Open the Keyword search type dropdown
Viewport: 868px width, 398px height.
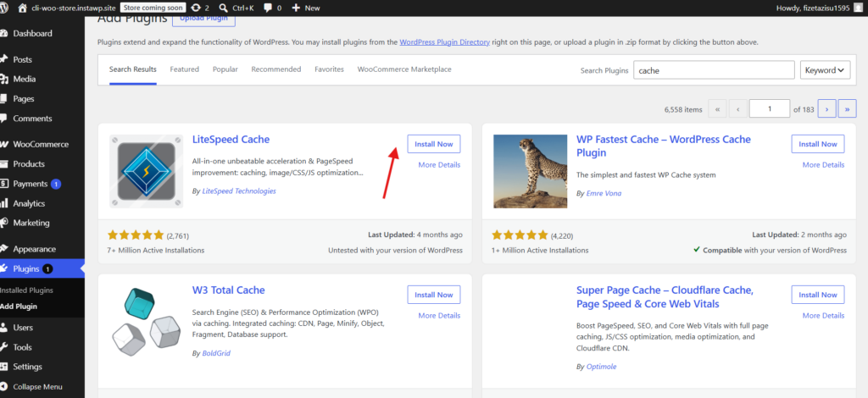(x=825, y=70)
